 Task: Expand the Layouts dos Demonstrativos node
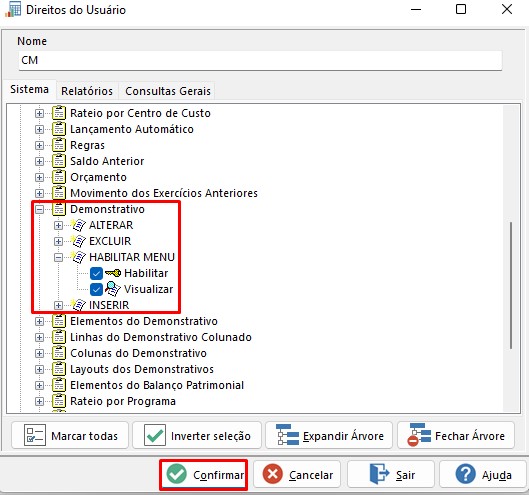(x=39, y=369)
